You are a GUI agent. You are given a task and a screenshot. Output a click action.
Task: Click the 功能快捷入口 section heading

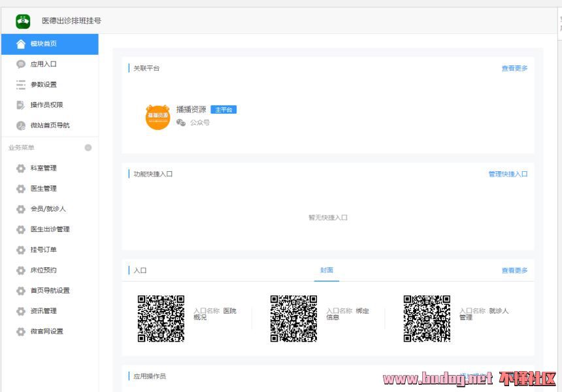pyautogui.click(x=153, y=174)
